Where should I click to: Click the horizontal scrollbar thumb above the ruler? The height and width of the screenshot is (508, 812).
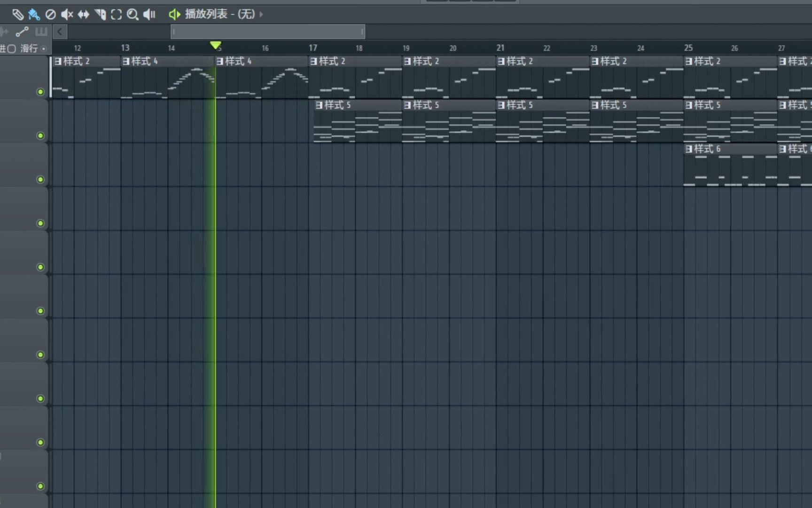[x=268, y=32]
